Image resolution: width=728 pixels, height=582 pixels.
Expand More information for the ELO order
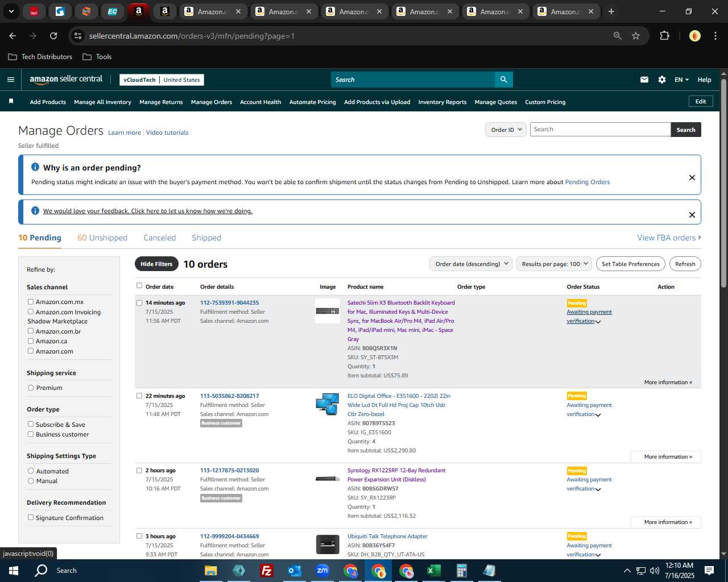pyautogui.click(x=666, y=457)
